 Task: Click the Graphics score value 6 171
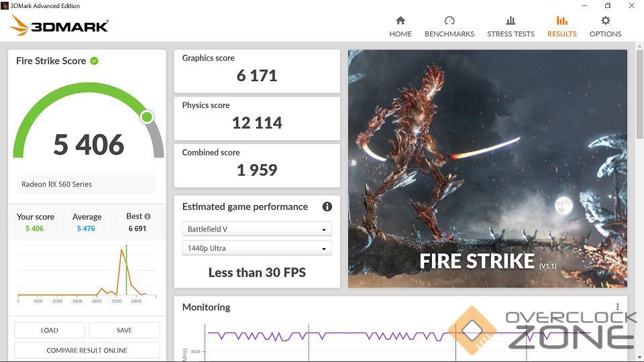point(257,76)
